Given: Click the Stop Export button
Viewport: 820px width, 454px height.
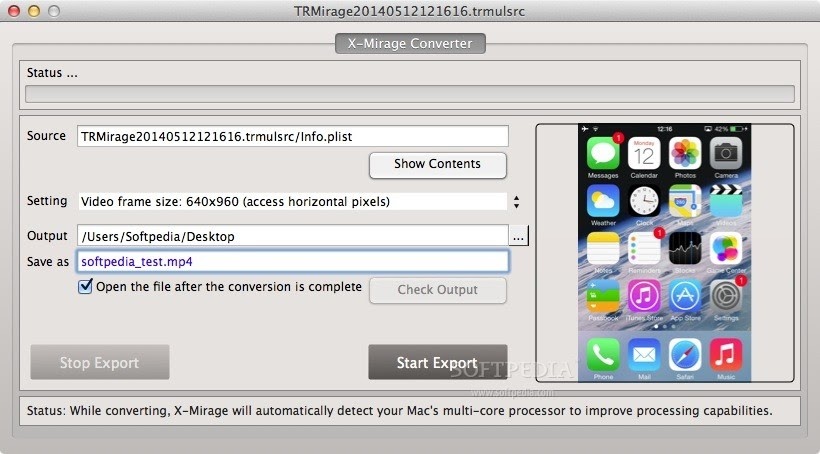Looking at the screenshot, I should click(x=100, y=362).
